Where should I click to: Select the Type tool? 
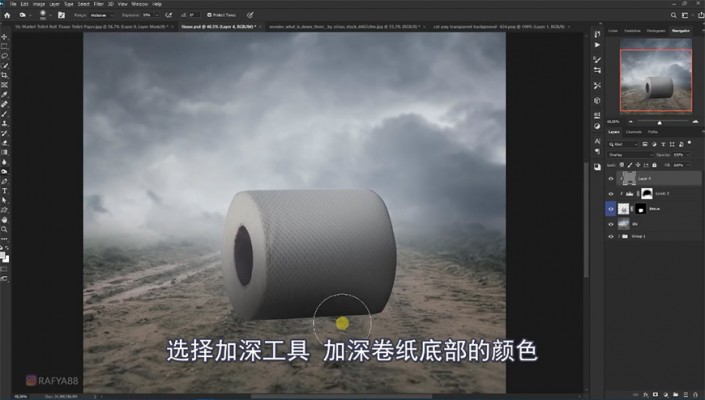pyautogui.click(x=4, y=191)
